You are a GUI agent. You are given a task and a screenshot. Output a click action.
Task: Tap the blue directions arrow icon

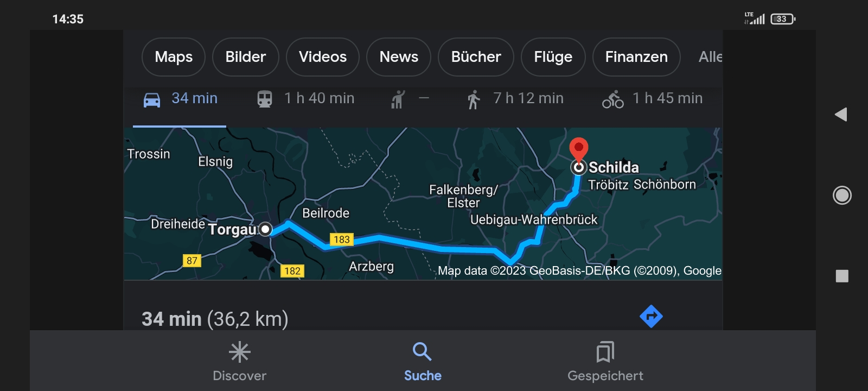651,316
